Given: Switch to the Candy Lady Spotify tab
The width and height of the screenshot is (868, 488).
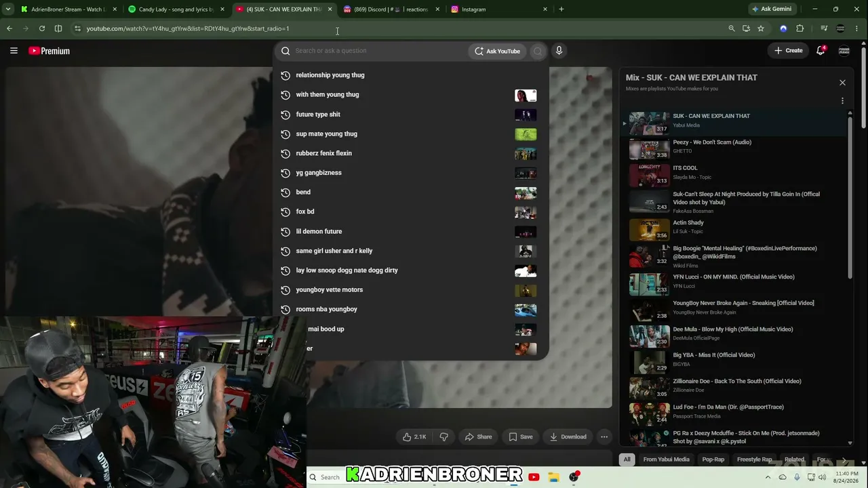Looking at the screenshot, I should coord(176,9).
